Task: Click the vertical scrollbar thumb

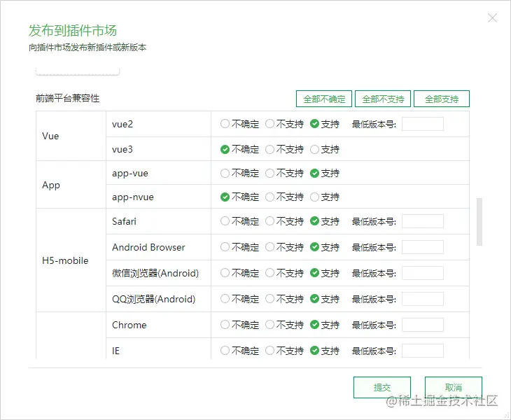Action: click(479, 222)
